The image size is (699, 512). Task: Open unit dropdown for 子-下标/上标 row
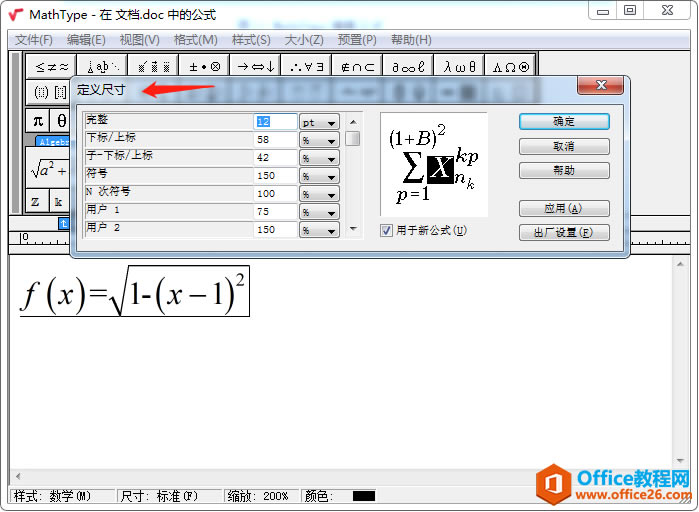[x=319, y=158]
